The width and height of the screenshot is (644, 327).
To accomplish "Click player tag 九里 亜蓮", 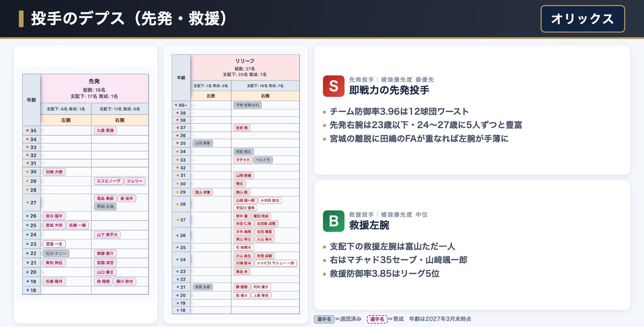I will pos(105,130).
